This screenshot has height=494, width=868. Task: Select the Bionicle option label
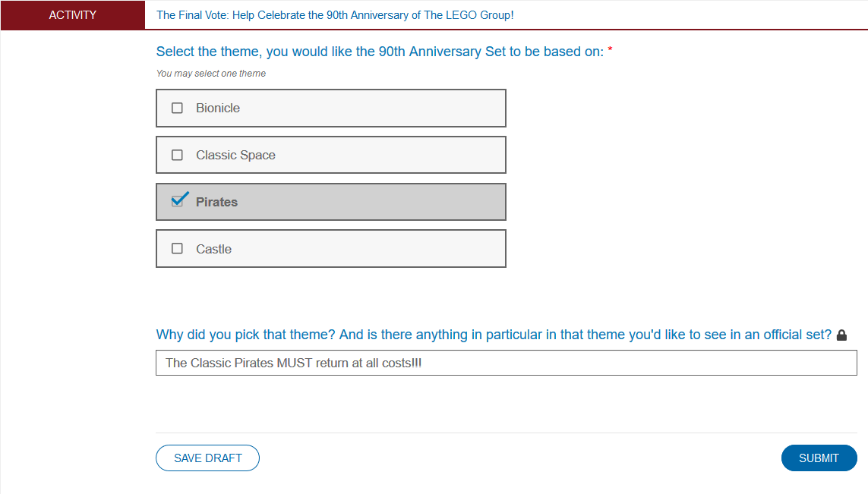pyautogui.click(x=218, y=109)
